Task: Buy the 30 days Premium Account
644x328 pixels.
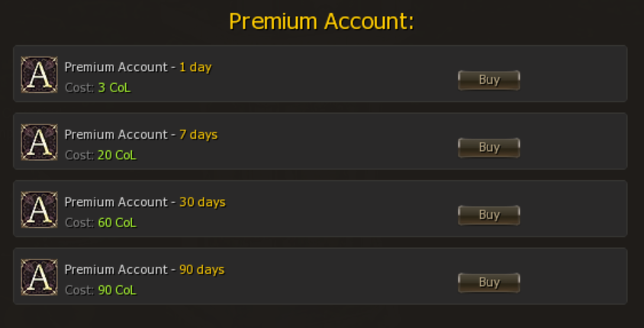Action: 489,215
